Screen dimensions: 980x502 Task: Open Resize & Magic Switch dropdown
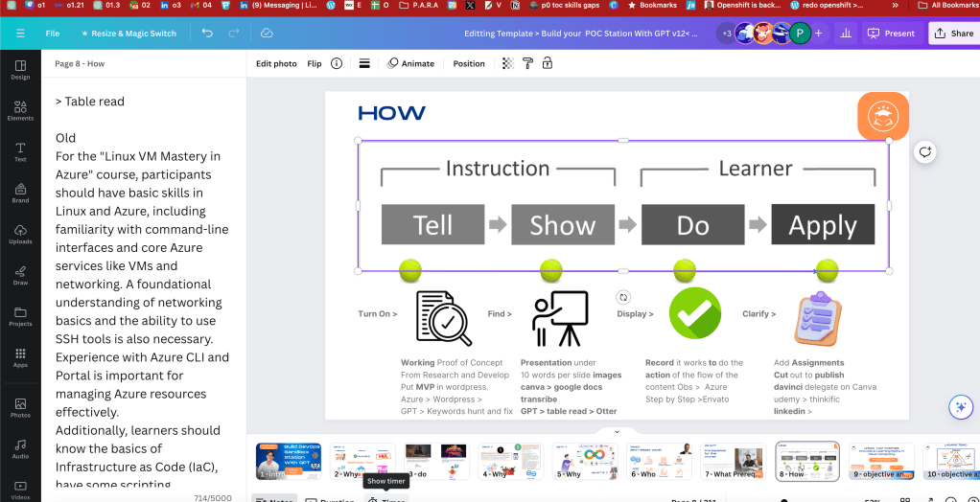coord(128,34)
